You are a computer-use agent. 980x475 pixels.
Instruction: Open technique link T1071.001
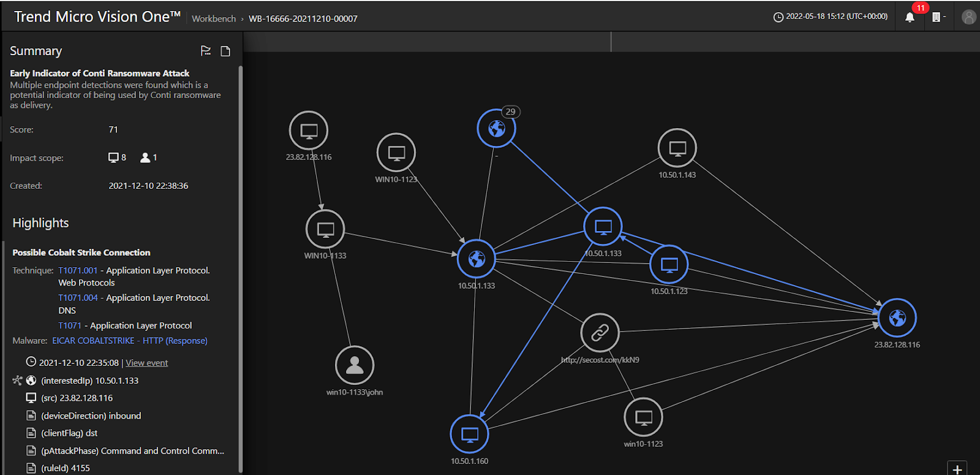tap(78, 270)
